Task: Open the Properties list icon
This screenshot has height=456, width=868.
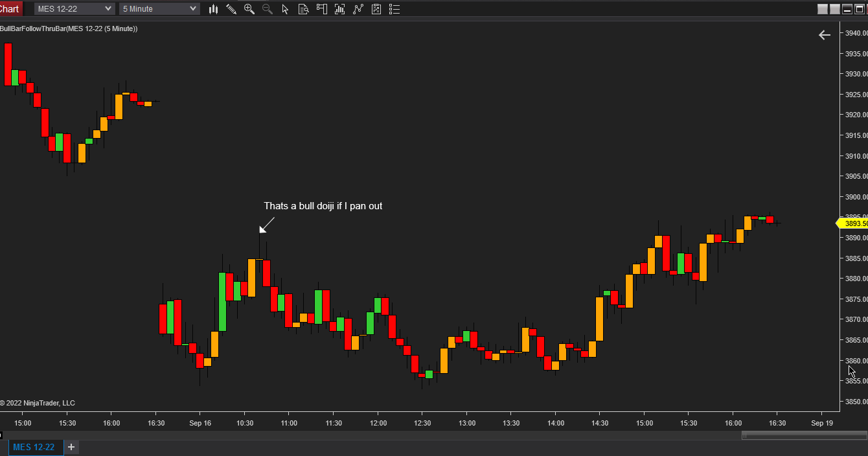Action: coord(394,9)
